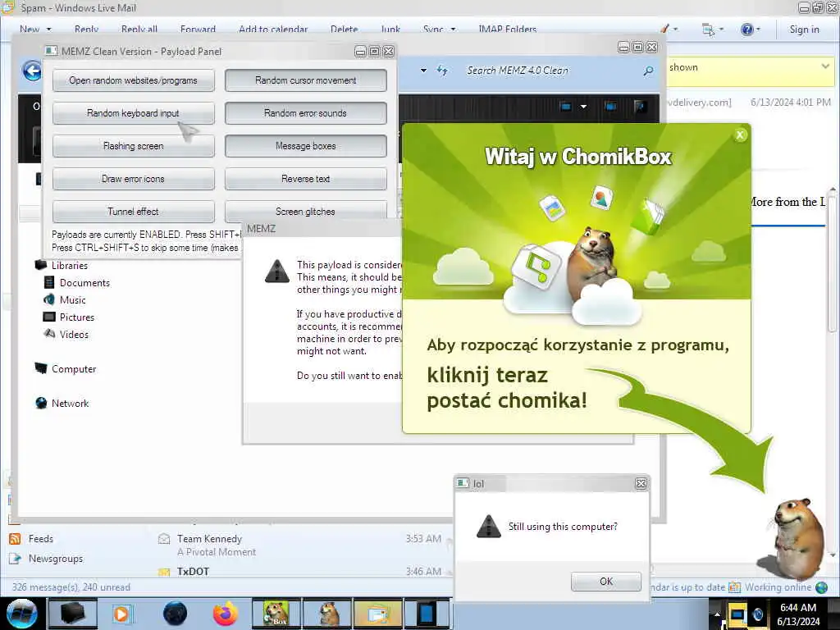
Task: Show hidden tray icons arrow
Action: pyautogui.click(x=717, y=614)
